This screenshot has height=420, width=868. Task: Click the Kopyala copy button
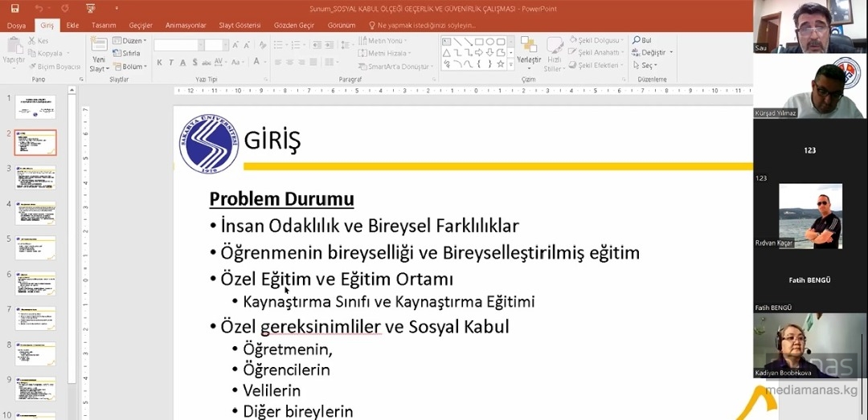tap(49, 54)
